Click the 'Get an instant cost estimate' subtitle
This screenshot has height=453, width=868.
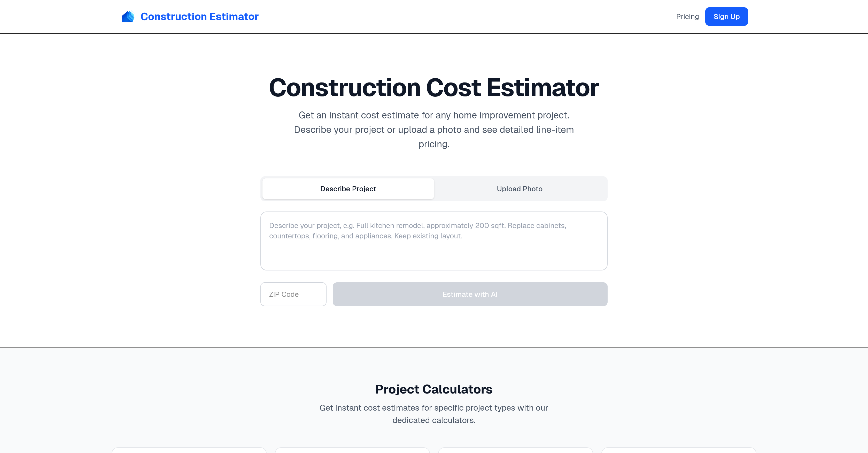tap(434, 115)
